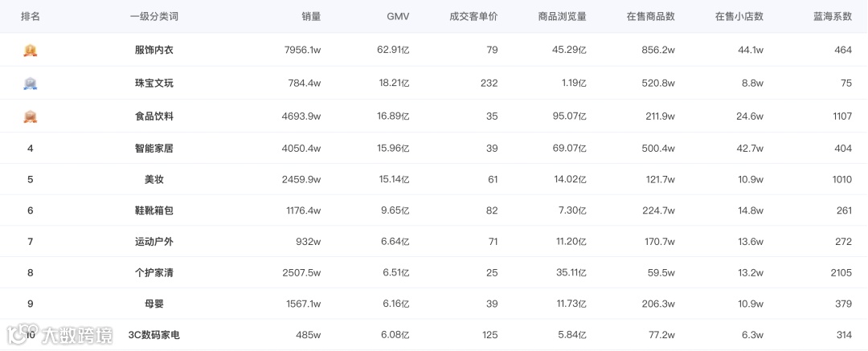Screen dimensions: 868x351
Task: Click the 成交客单价 column header
Action: (474, 17)
